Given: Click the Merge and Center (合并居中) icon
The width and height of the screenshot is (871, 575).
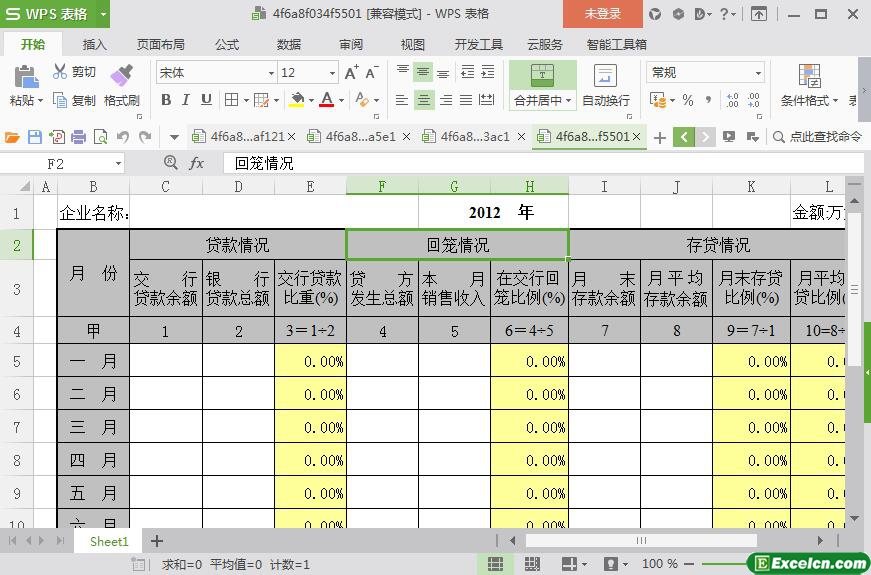Looking at the screenshot, I should click(542, 75).
